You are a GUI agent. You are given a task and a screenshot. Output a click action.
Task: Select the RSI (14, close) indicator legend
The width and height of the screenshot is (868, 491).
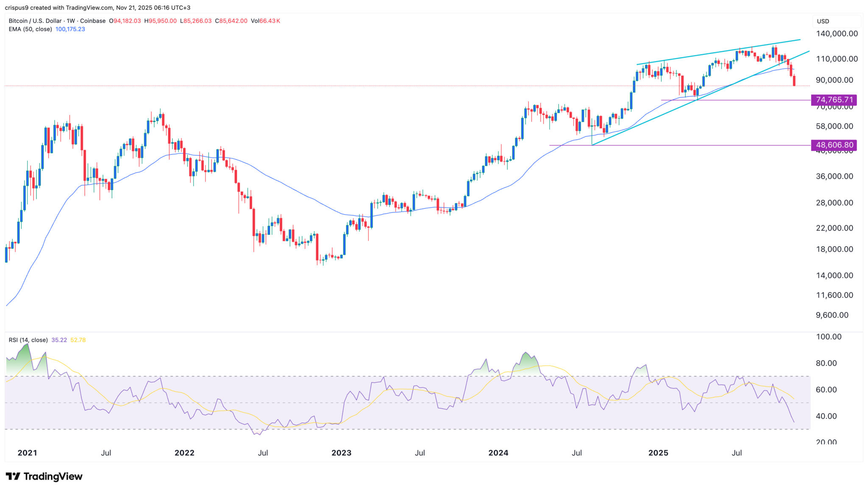pos(28,340)
